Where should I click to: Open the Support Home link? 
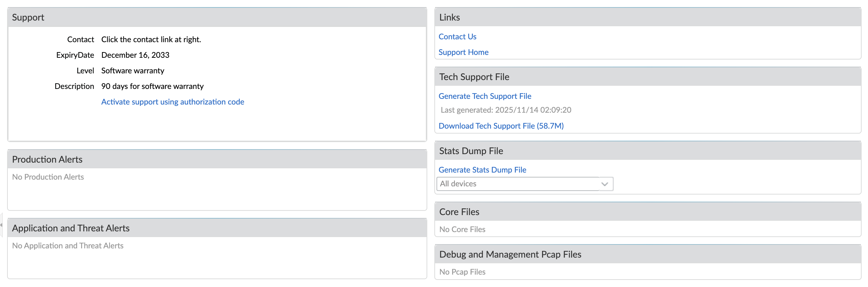click(463, 52)
